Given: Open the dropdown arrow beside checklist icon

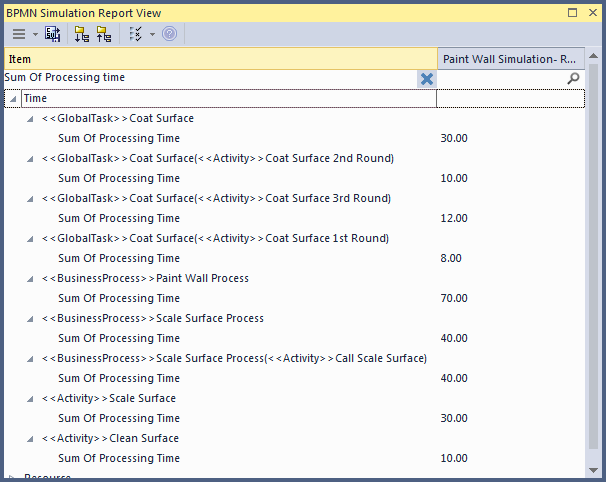Looking at the screenshot, I should point(152,34).
